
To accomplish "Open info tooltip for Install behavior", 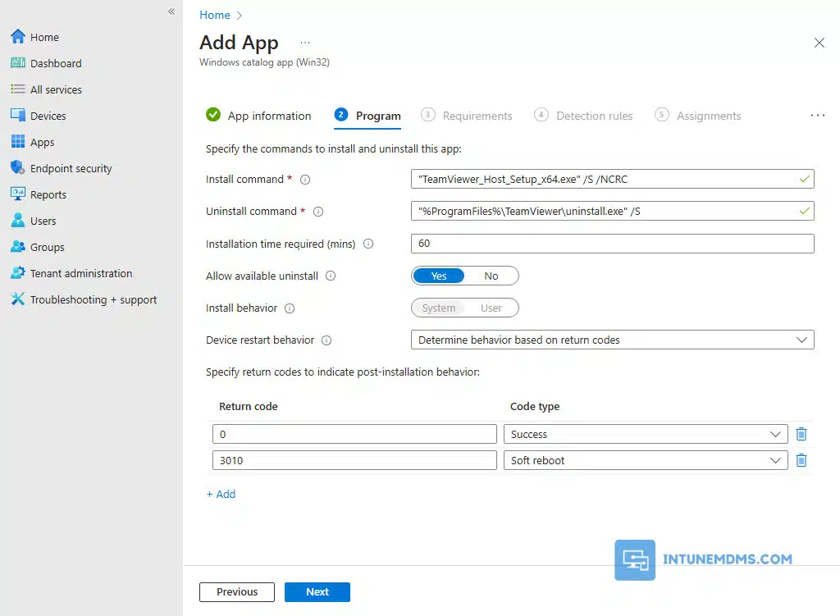I will click(x=290, y=308).
